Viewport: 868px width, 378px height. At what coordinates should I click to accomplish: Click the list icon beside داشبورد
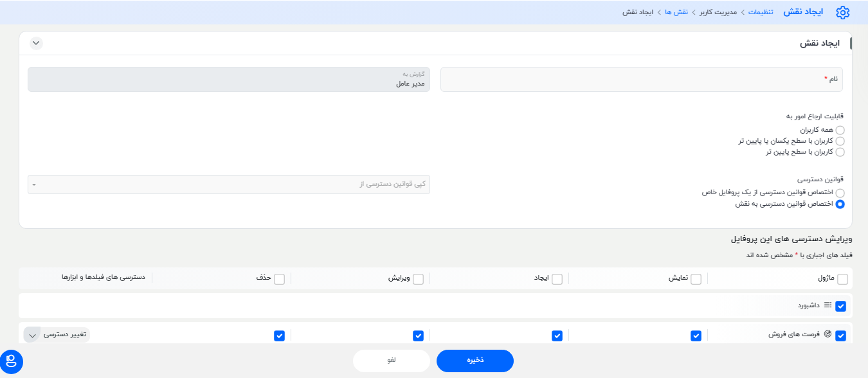827,306
